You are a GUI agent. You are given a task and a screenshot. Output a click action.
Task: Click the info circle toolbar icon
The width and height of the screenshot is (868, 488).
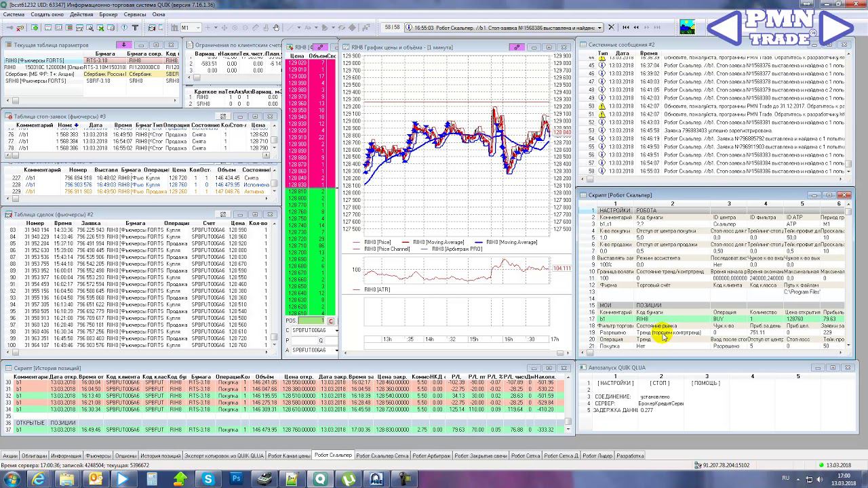[124, 28]
